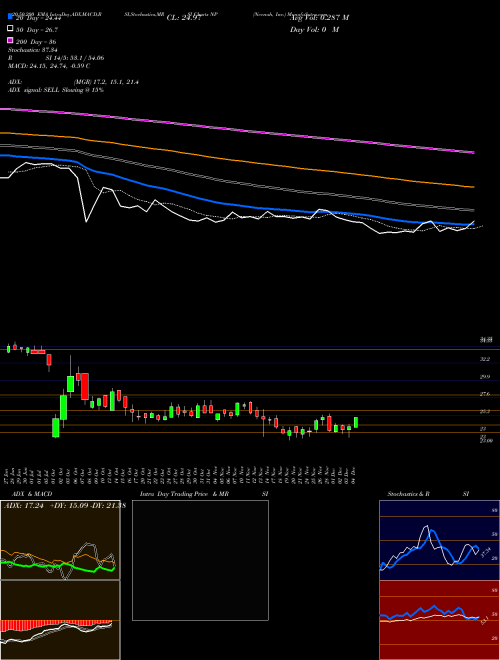Open the ADX line chart thumbnail
Viewport: 500px width, 660px height.
[60, 540]
